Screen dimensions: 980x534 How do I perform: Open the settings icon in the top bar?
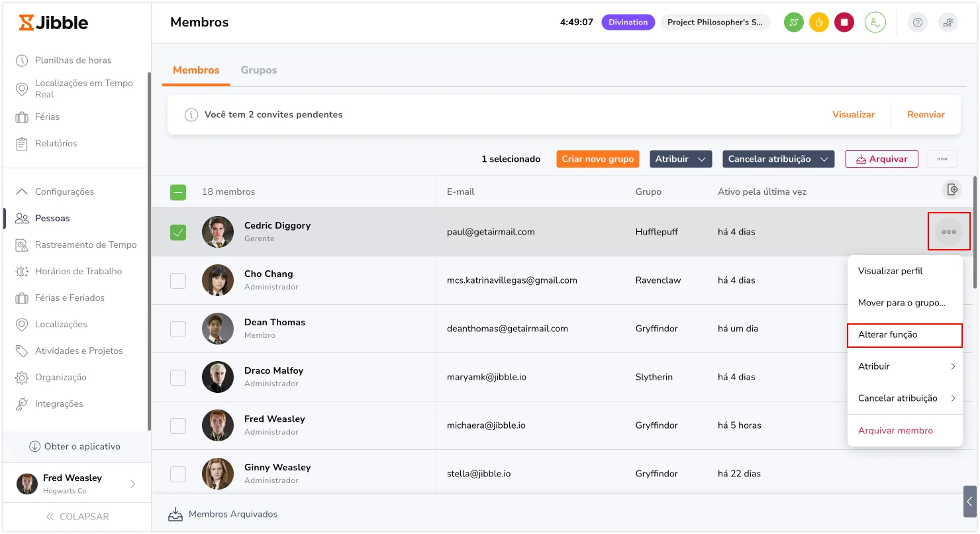(948, 23)
